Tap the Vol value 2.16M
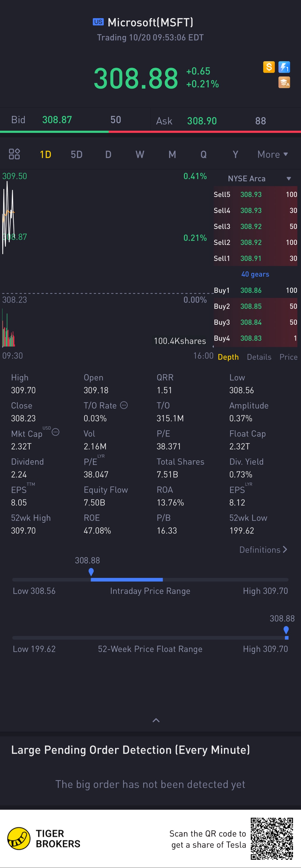This screenshot has height=868, width=301. 95,446
